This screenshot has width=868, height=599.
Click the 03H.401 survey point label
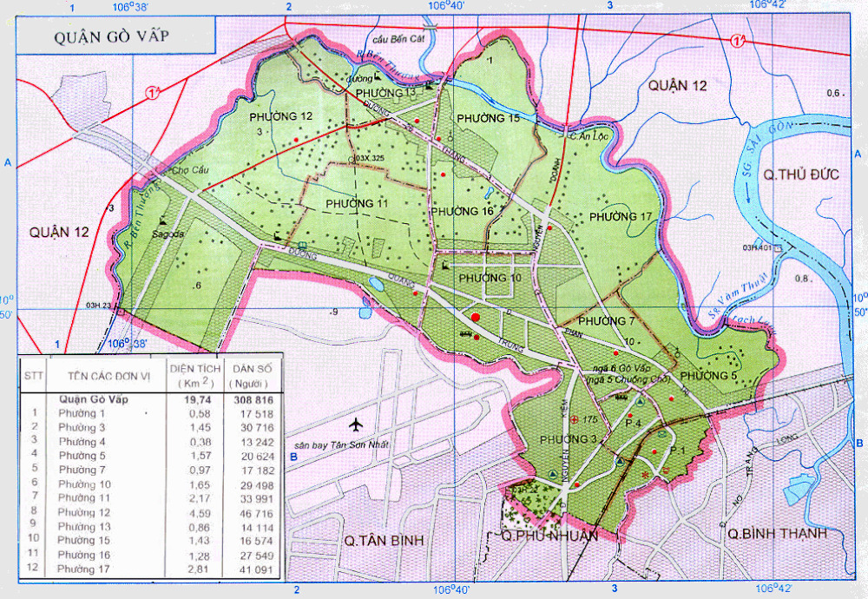point(757,248)
